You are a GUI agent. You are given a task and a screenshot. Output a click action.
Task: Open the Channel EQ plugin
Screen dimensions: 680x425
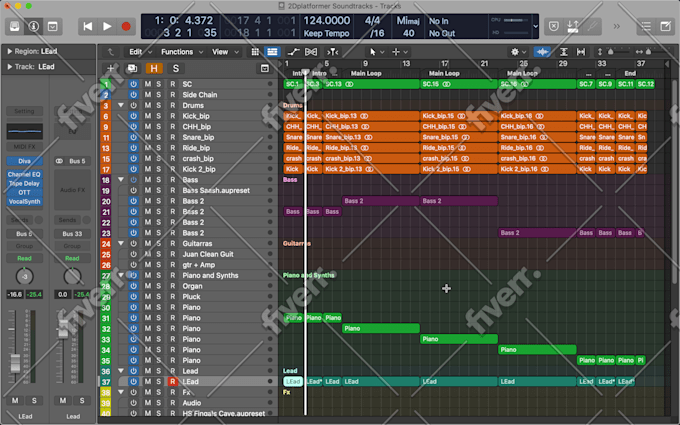(x=25, y=174)
